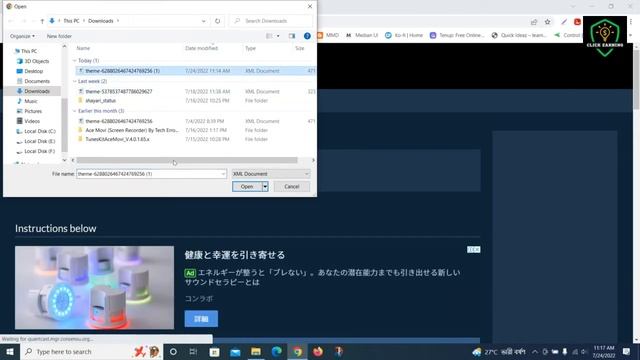Viewport: 640px width, 360px height.
Task: Collapse the Today (1) group
Action: (x=75, y=60)
